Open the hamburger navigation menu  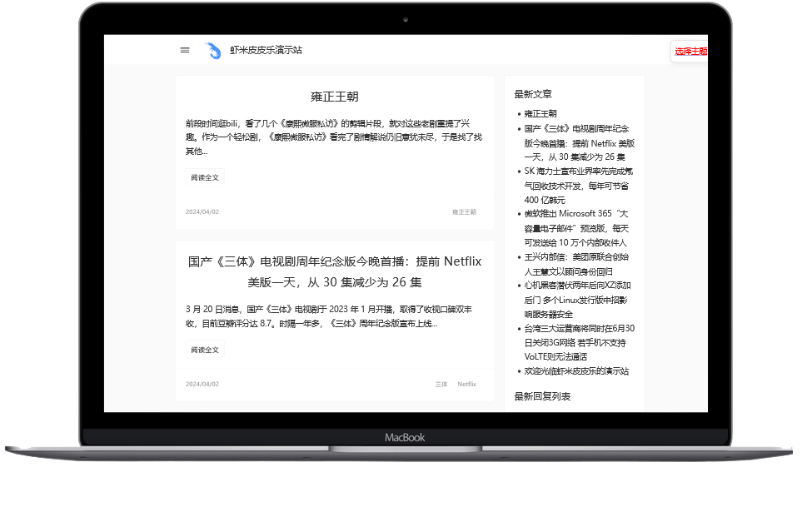[x=184, y=50]
